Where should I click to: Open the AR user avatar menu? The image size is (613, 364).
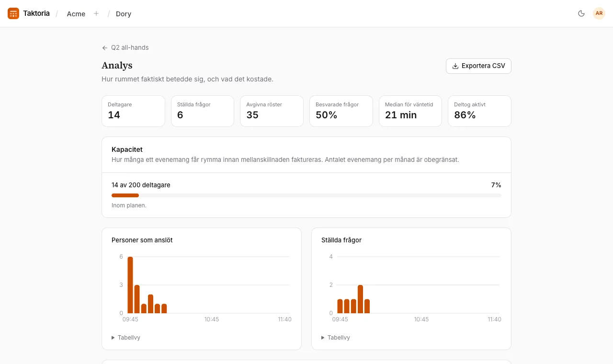click(x=599, y=13)
